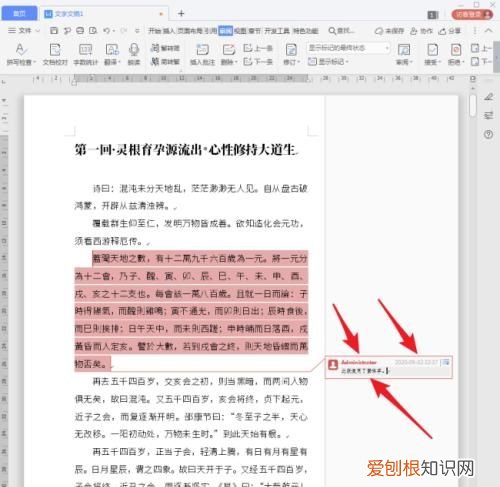
Task: Go to previous comment (上一条)
Action: pyautogui.click(x=258, y=48)
